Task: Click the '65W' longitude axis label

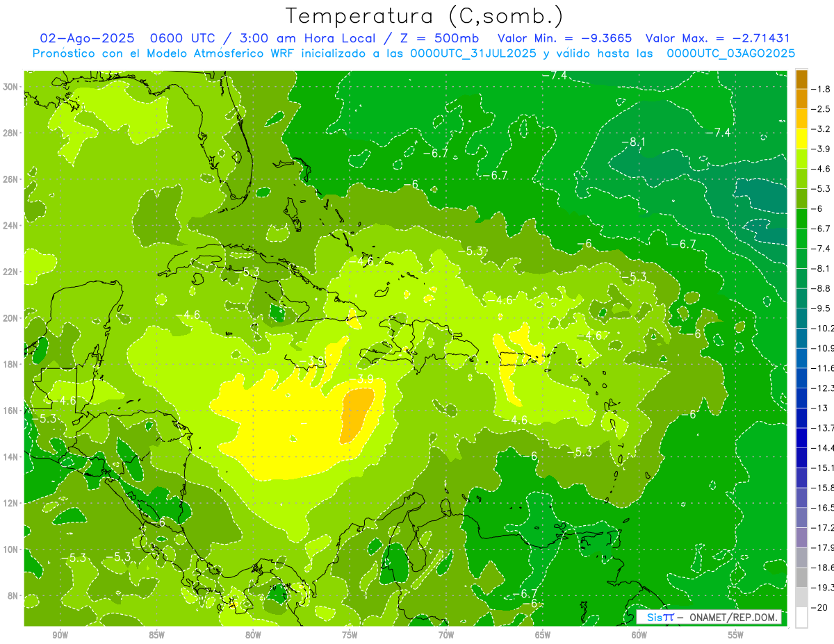Action: 543,635
